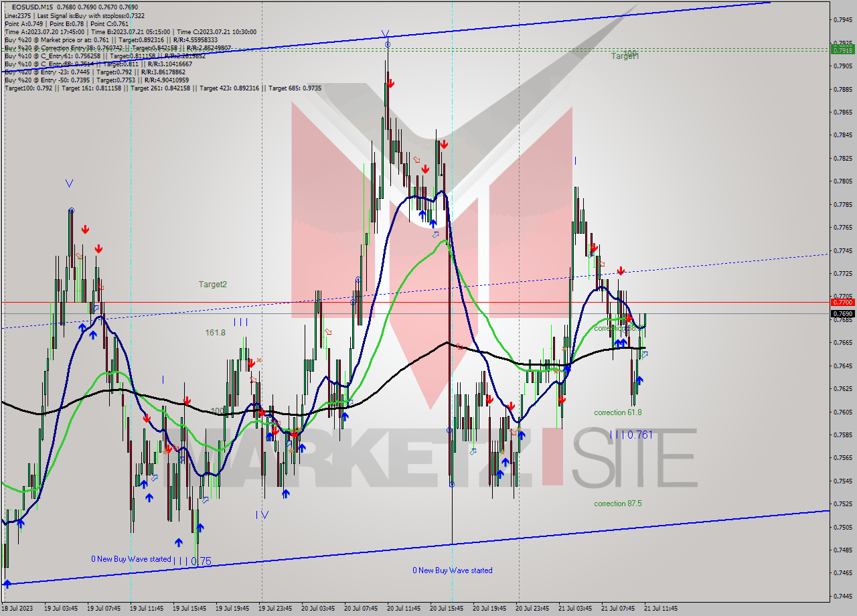The width and height of the screenshot is (857, 616).
Task: Click '21 Jul 11:45' on the time axis
Action: point(661,609)
